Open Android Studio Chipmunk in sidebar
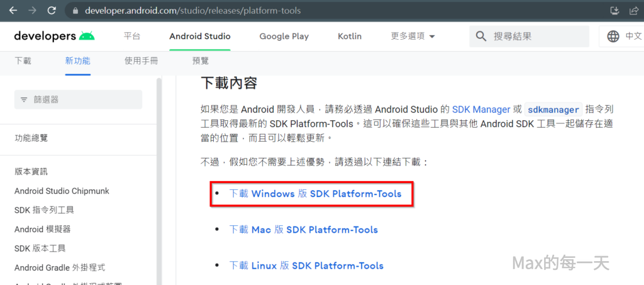 [62, 191]
